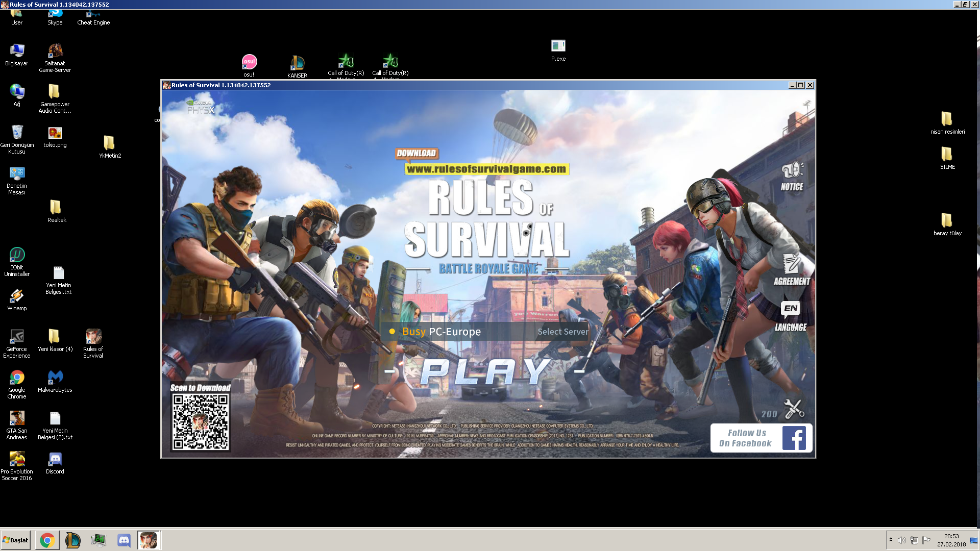
Task: Open the Başlat start menu
Action: coord(15,540)
